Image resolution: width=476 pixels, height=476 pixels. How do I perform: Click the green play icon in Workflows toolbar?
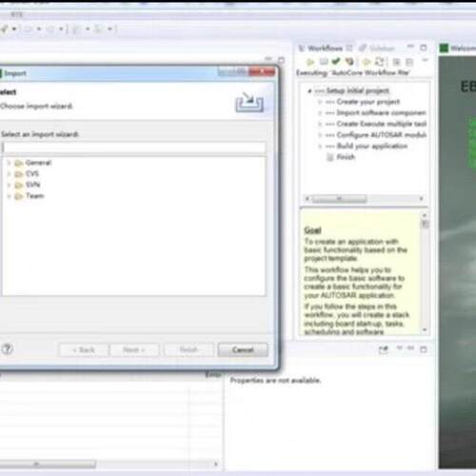[310, 62]
